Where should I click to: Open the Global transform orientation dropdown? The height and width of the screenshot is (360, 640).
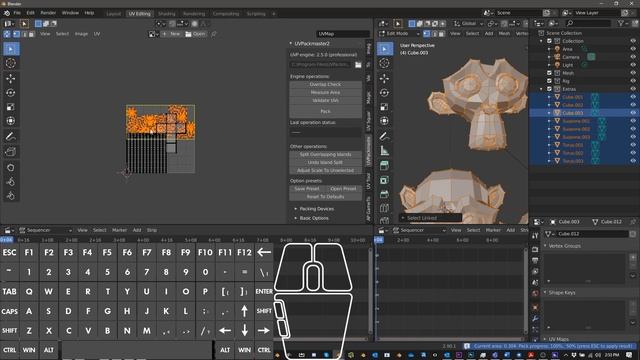point(469,24)
